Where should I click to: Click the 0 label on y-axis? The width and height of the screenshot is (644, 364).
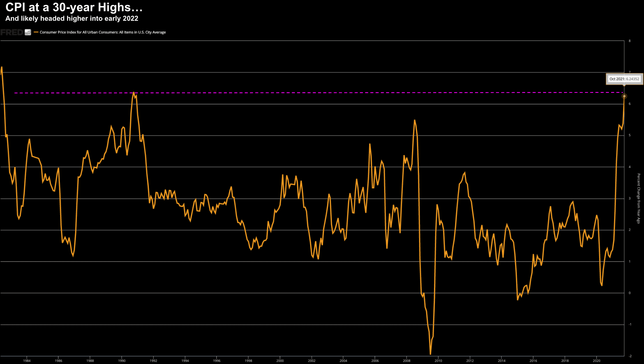tap(629, 293)
